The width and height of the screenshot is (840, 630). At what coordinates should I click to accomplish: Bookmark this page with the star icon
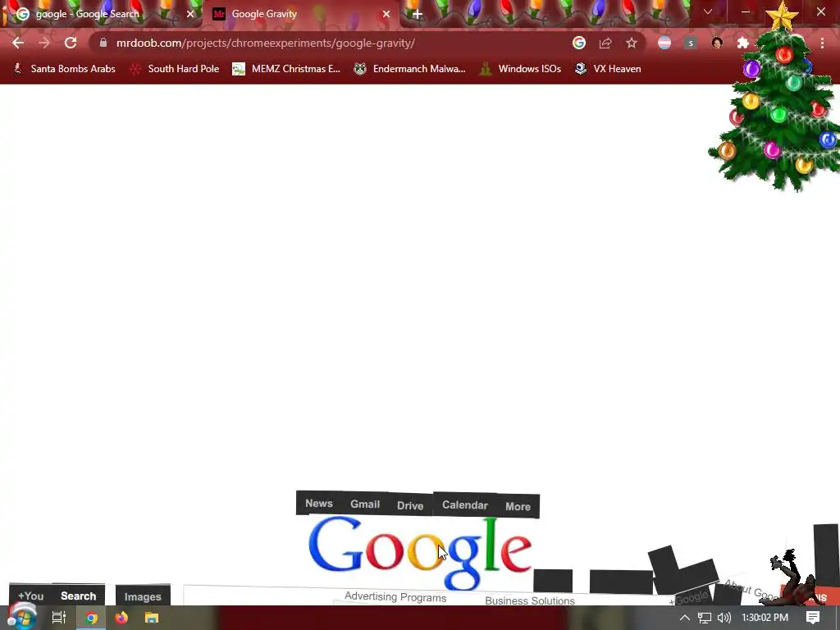[x=632, y=43]
